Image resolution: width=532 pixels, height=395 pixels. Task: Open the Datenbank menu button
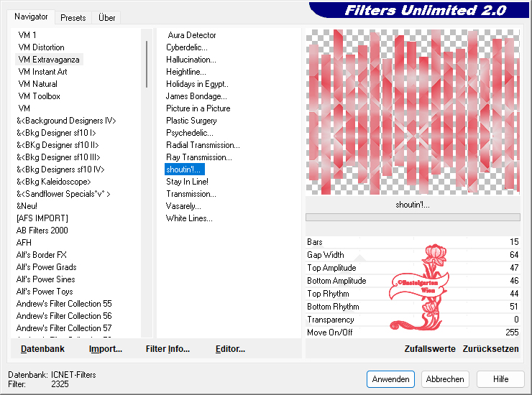(x=42, y=348)
